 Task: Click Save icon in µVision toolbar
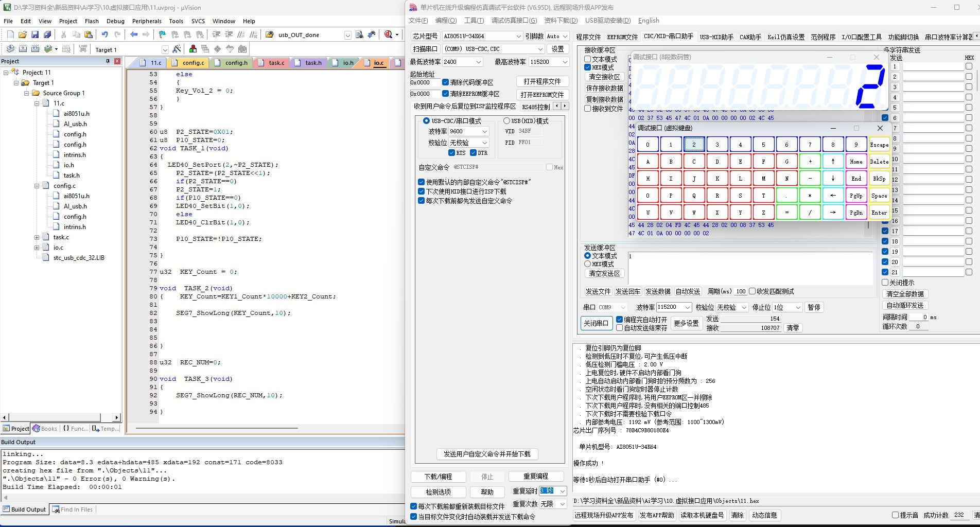[35, 34]
